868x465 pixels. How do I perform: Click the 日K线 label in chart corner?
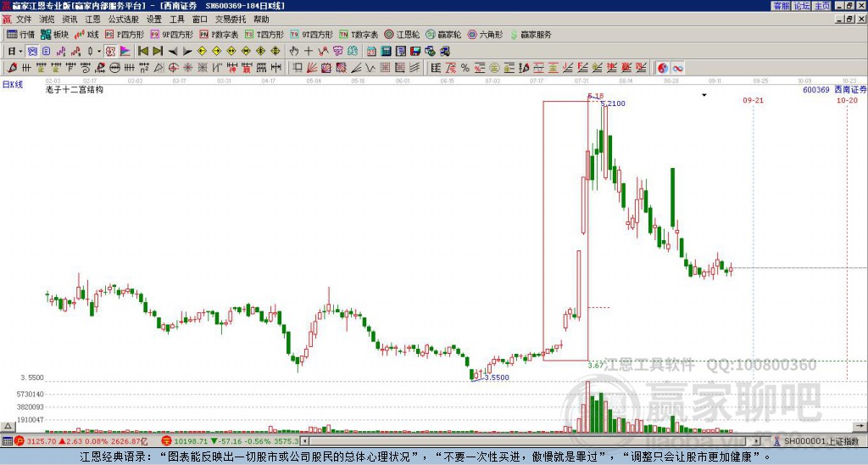[12, 85]
